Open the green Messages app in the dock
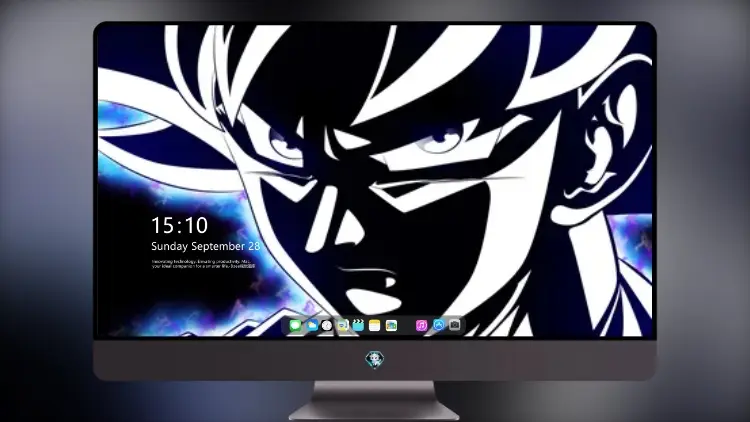The height and width of the screenshot is (422, 750). coord(296,326)
